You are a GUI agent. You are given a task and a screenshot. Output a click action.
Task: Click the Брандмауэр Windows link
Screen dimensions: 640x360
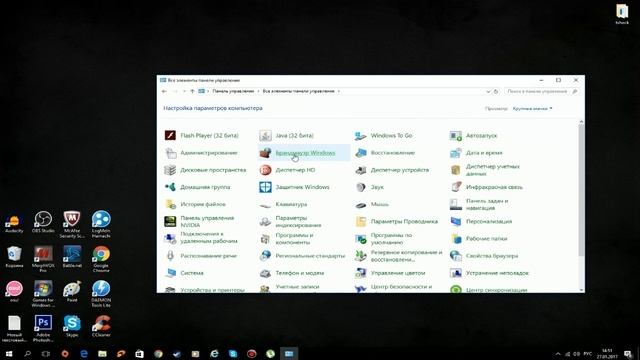tap(305, 153)
